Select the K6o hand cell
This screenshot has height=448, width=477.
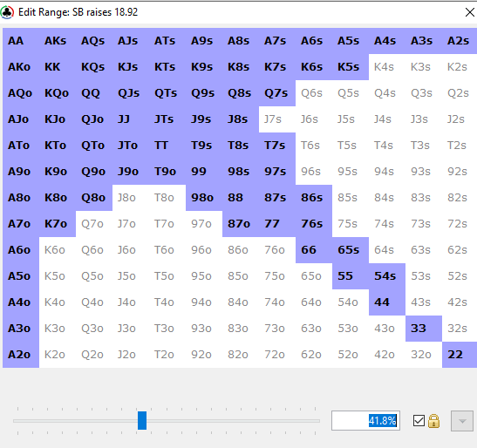coord(58,250)
